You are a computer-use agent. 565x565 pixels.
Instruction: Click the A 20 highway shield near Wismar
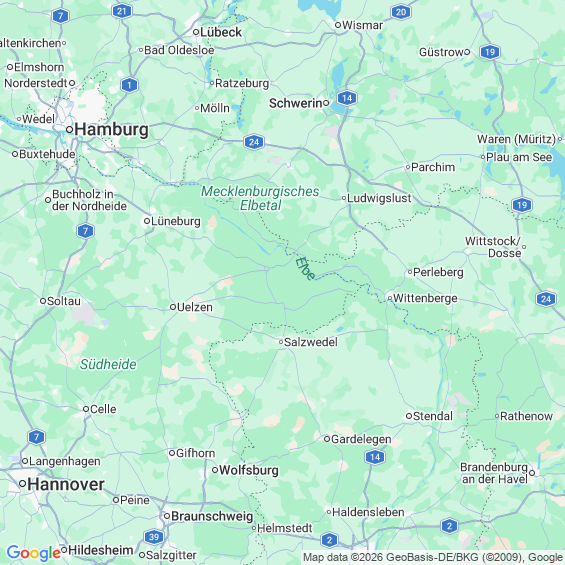(x=401, y=12)
